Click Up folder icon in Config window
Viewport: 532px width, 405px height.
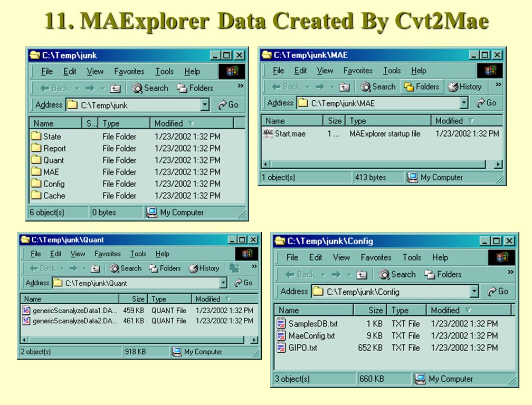click(362, 275)
